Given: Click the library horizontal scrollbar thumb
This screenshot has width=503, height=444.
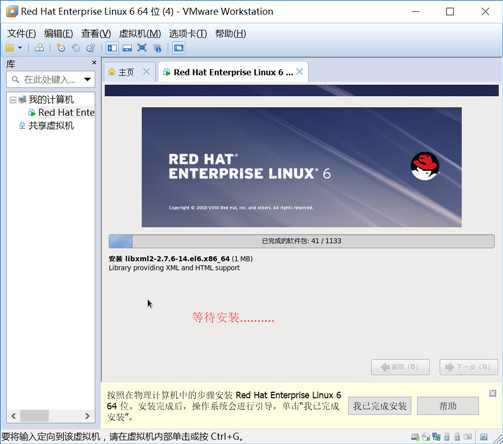Looking at the screenshot, I should coord(35,416).
